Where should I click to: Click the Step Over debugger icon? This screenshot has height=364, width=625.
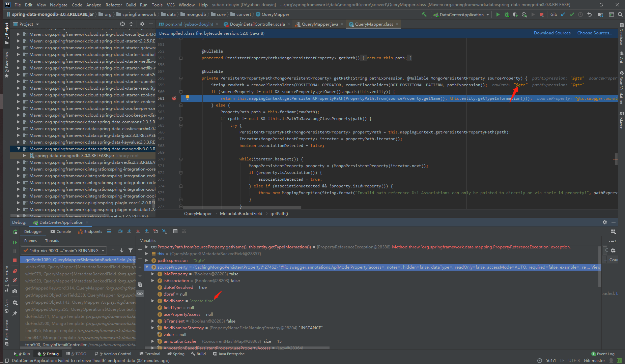(x=120, y=231)
